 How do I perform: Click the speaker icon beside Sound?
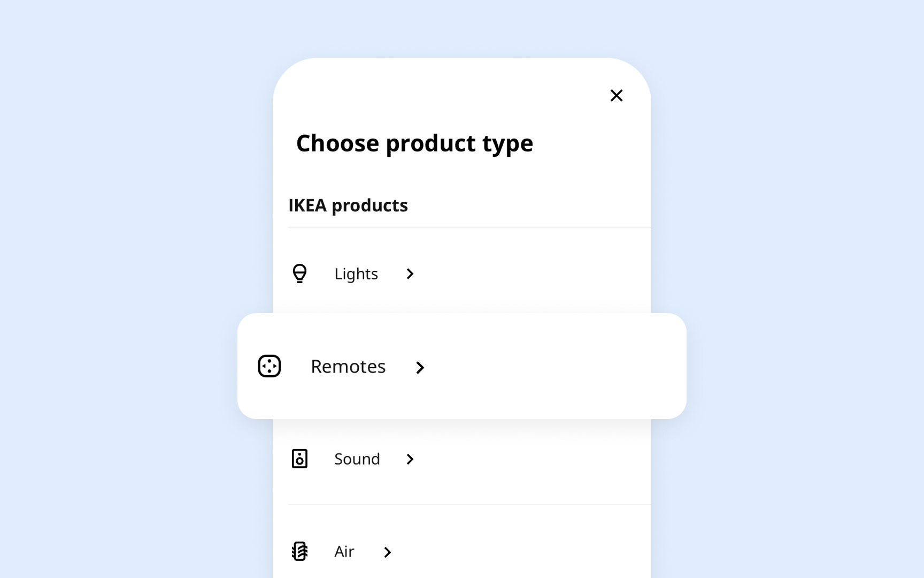tap(300, 459)
